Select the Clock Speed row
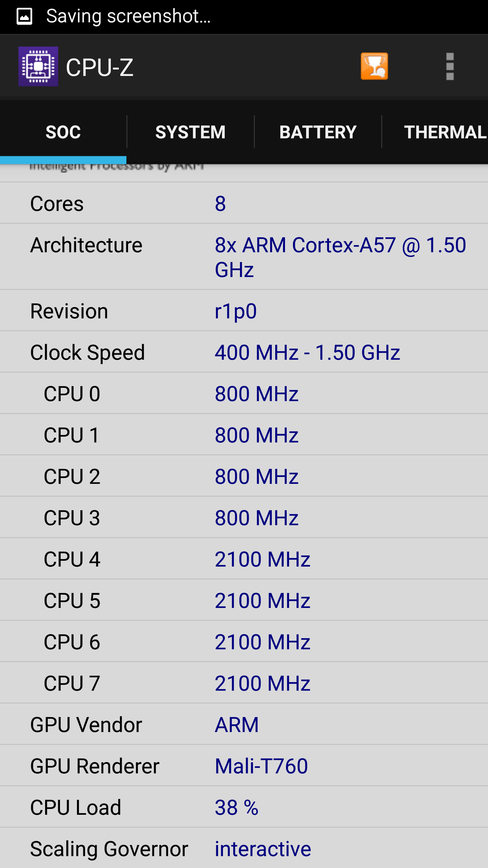Image resolution: width=488 pixels, height=868 pixels. point(244,352)
